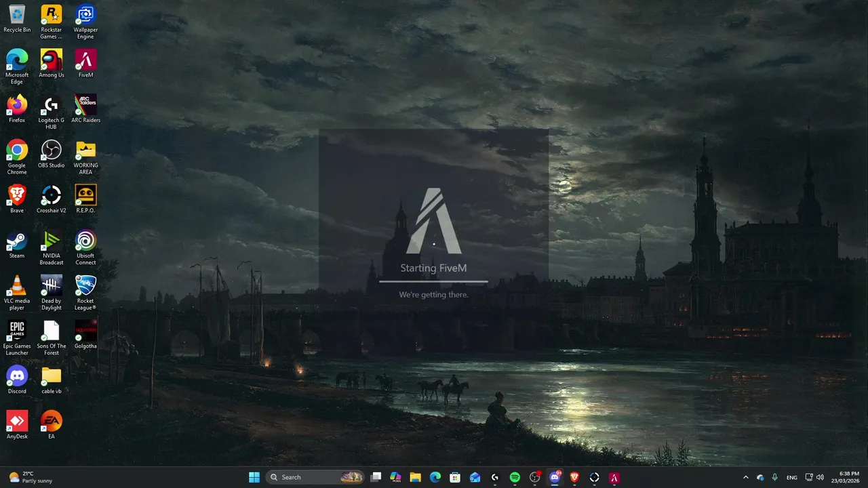Open Spotify from the taskbar
This screenshot has height=488, width=868.
(515, 477)
